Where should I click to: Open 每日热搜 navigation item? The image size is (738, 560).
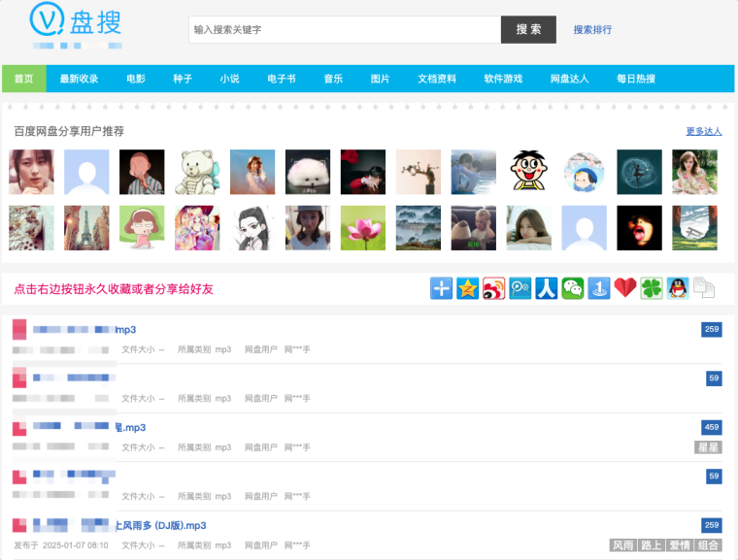pos(636,79)
